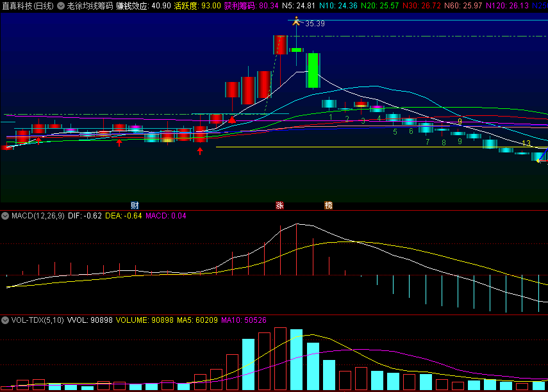Image resolution: width=548 pixels, height=392 pixels.
Task: Click the N30: 26.72 average value
Action: click(x=422, y=6)
